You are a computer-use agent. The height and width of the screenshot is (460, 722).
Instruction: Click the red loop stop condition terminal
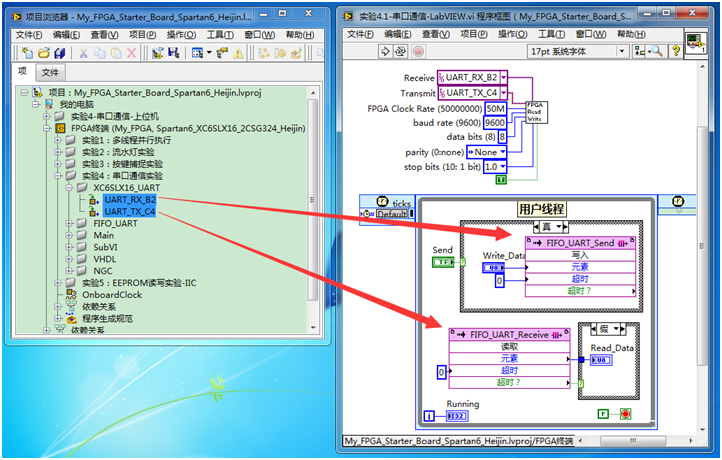click(625, 414)
